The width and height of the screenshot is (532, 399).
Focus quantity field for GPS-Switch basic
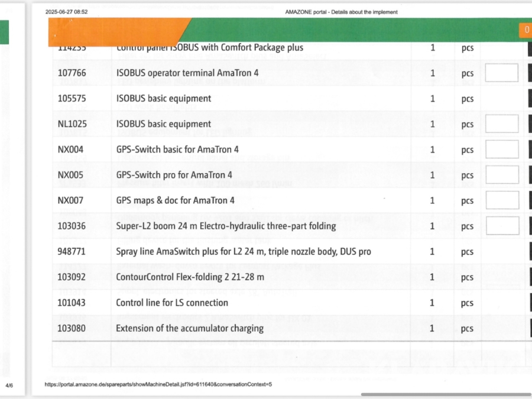pyautogui.click(x=501, y=150)
